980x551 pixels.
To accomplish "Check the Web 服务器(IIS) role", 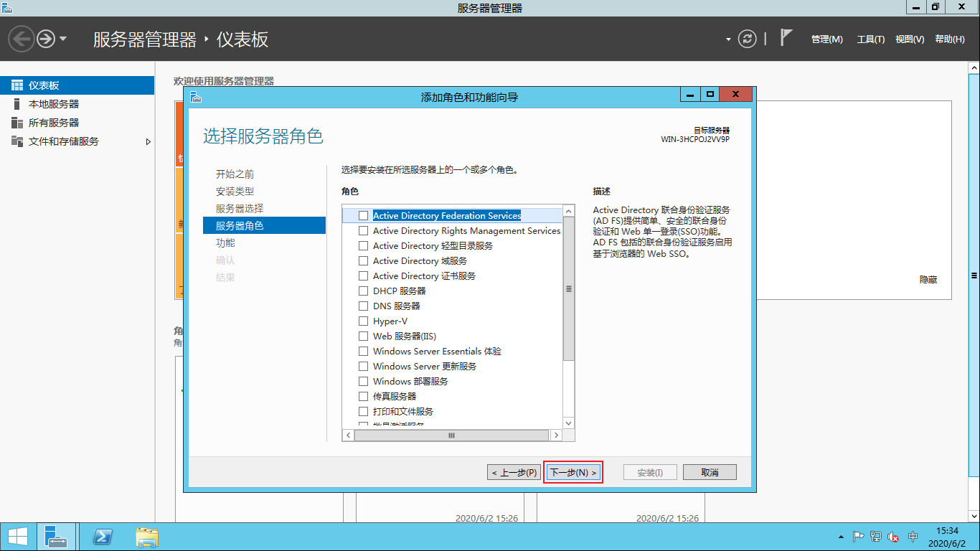I will 363,336.
